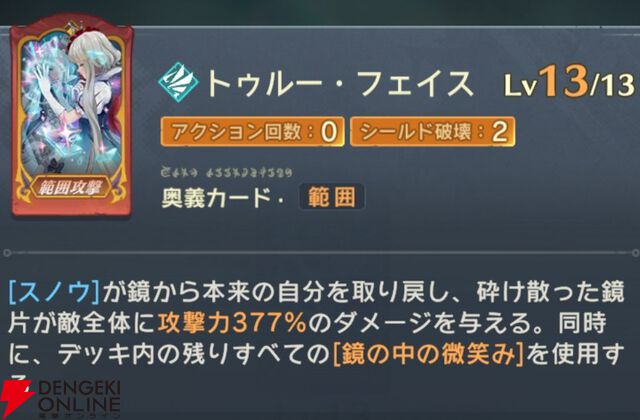Click the Dengeki Online lightning logo icon
This screenshot has height=420, width=640.
pyautogui.click(x=16, y=399)
